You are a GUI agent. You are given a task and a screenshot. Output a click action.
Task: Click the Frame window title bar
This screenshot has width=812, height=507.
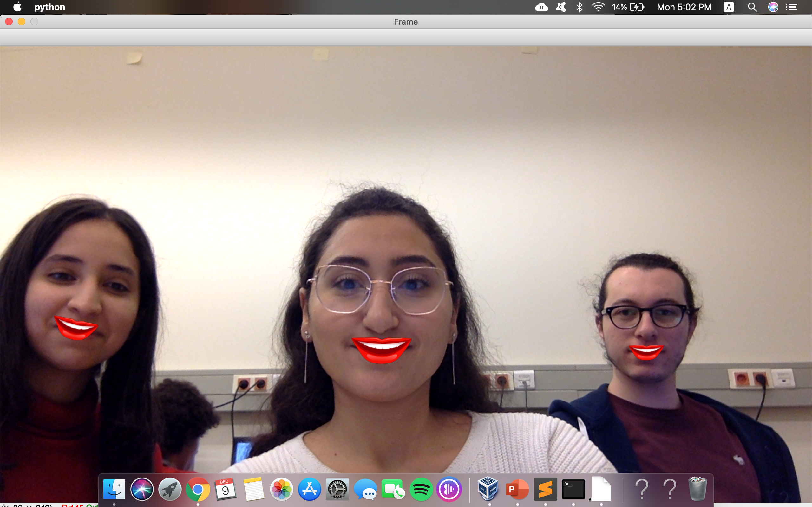(406, 22)
